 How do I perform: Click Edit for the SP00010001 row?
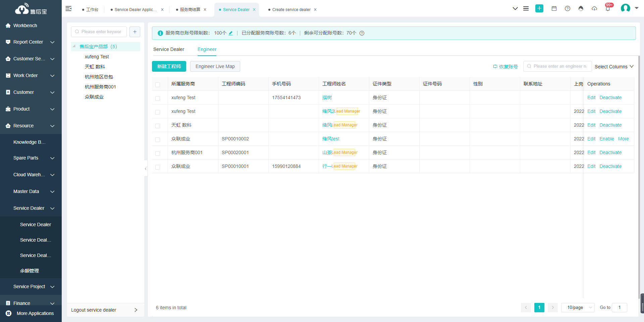click(591, 166)
